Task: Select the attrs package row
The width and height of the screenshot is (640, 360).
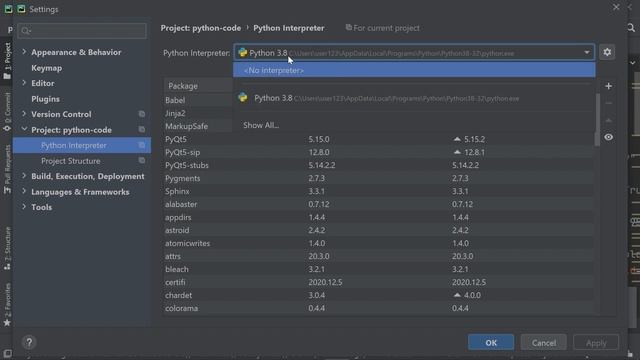Action: 379,256
